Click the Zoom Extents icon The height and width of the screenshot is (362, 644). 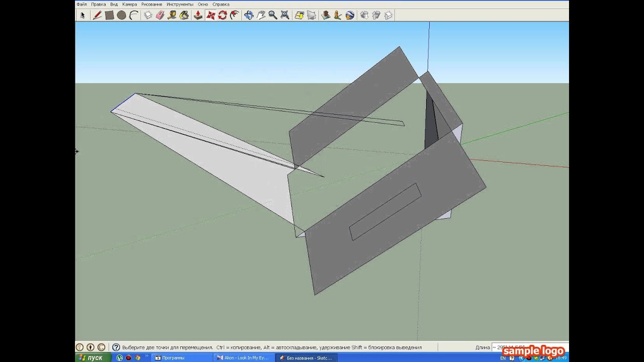coord(285,15)
